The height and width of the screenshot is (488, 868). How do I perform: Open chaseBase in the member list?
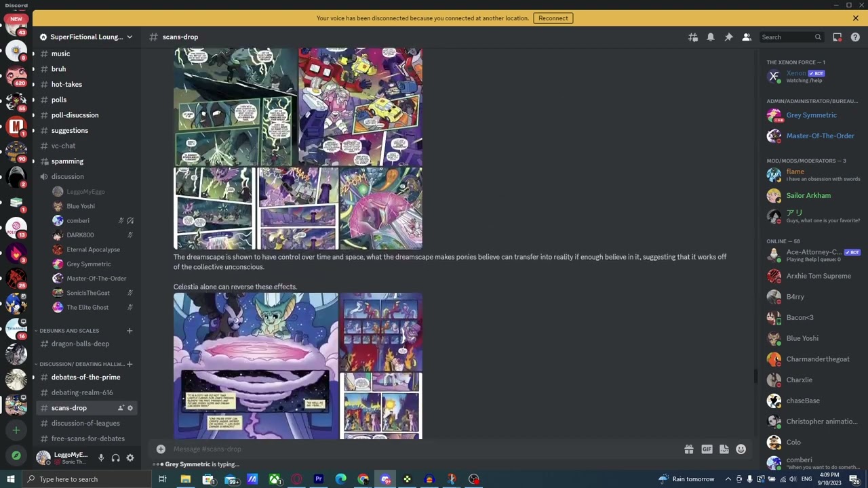click(x=814, y=401)
